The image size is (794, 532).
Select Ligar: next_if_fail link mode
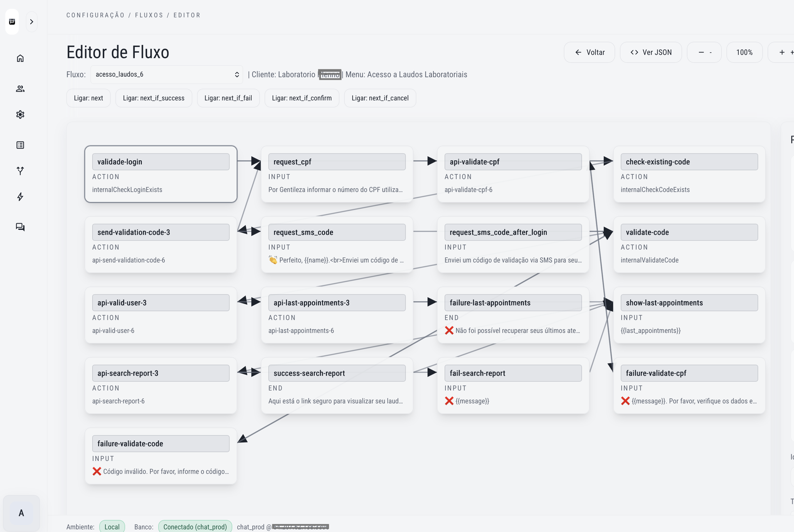(x=228, y=98)
